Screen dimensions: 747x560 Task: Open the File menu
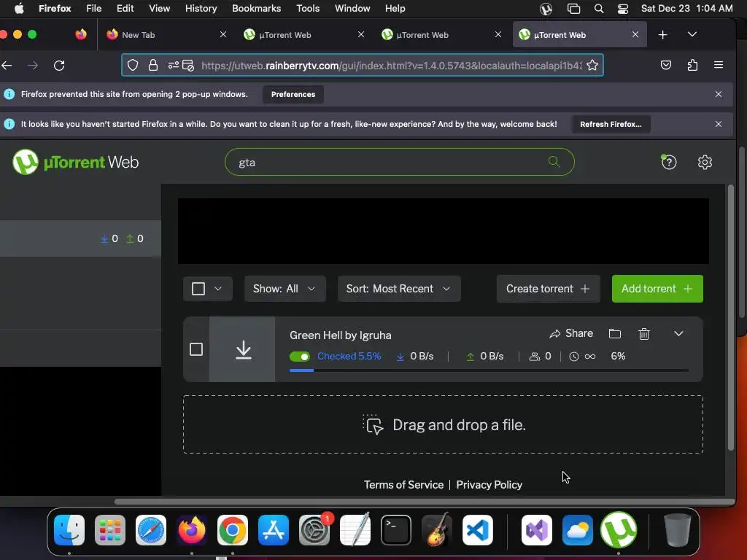click(x=93, y=8)
